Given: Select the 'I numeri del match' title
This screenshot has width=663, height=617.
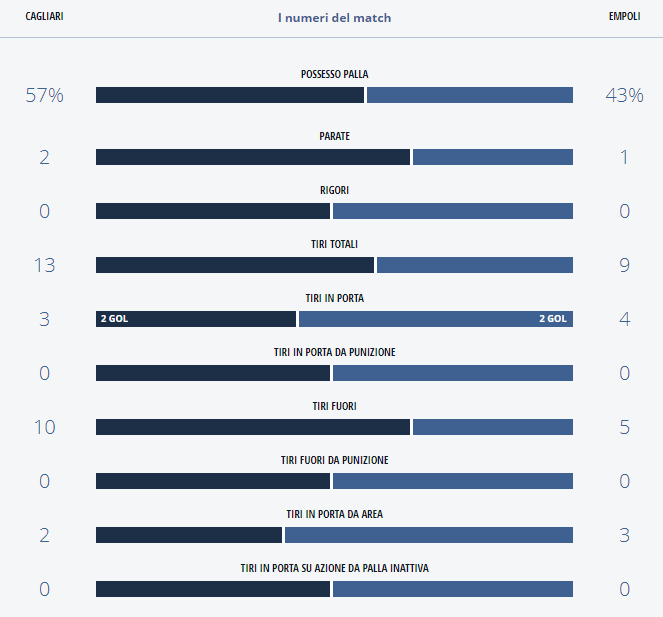Looking at the screenshot, I should pos(334,18).
